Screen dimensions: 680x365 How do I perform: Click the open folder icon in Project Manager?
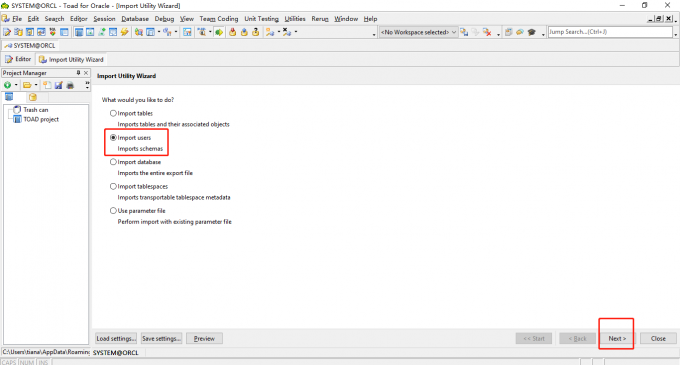click(27, 85)
